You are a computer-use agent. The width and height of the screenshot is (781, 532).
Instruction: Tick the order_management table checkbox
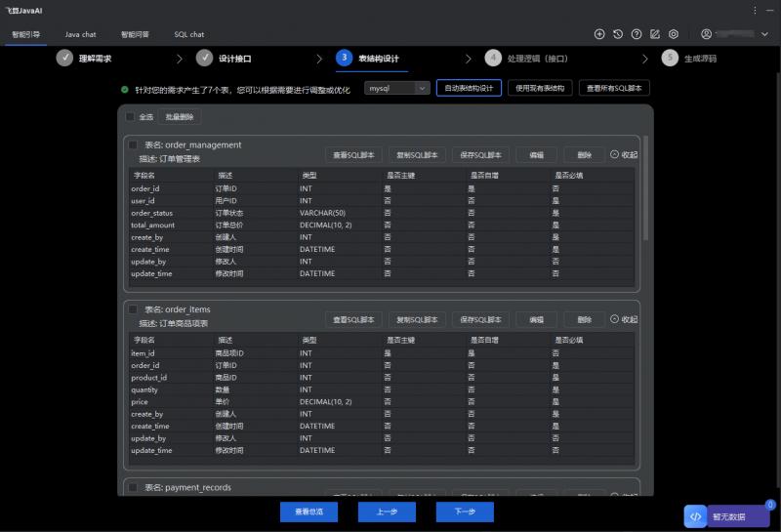[x=133, y=145]
